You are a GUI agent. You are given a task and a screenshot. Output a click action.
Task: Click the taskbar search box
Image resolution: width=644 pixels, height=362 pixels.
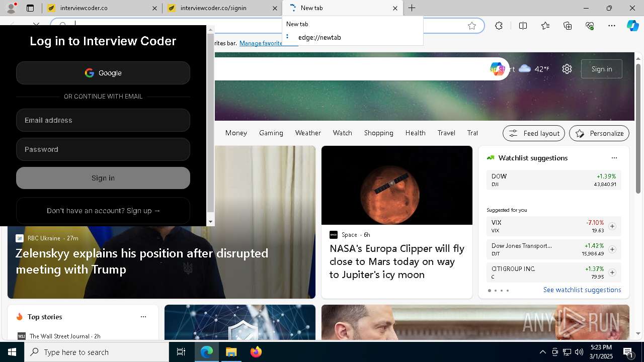97,352
